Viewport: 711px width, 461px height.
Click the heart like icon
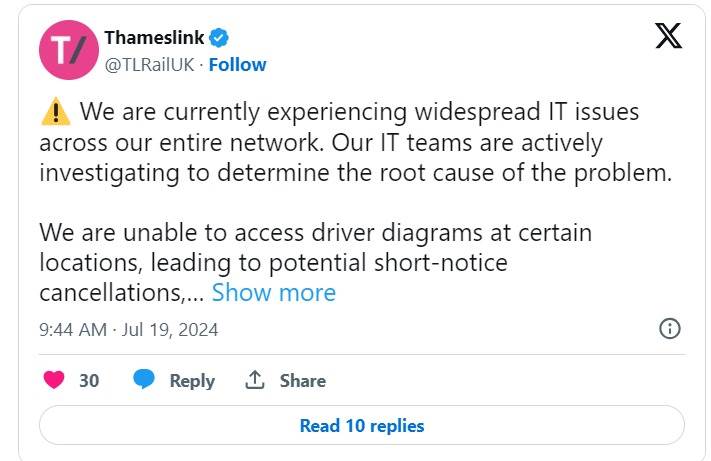coord(54,380)
